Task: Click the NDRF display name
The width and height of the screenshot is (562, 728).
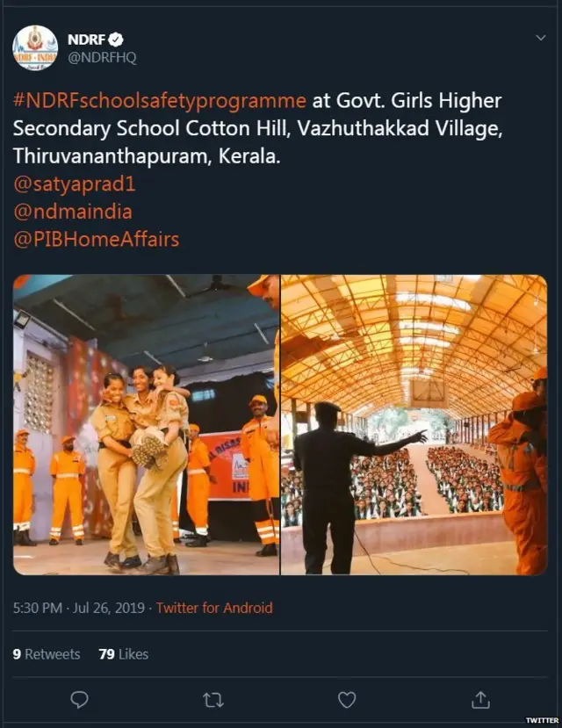Action: click(x=87, y=40)
